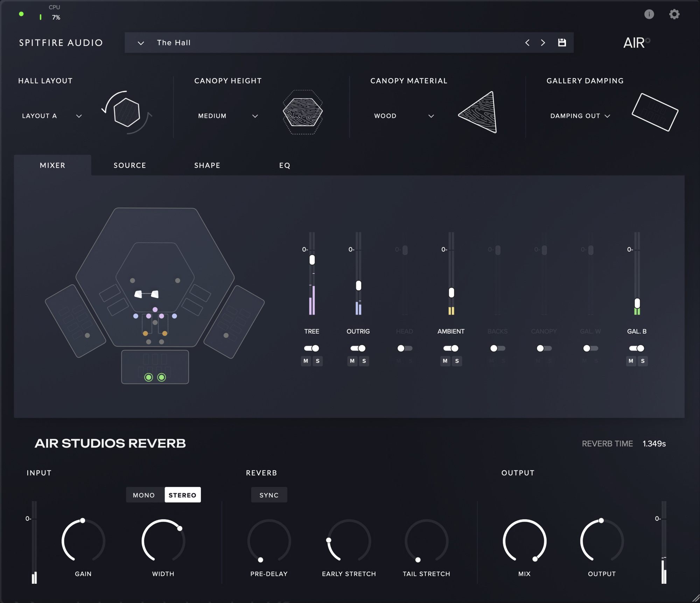
Task: Select MONO input mode
Action: (x=144, y=495)
